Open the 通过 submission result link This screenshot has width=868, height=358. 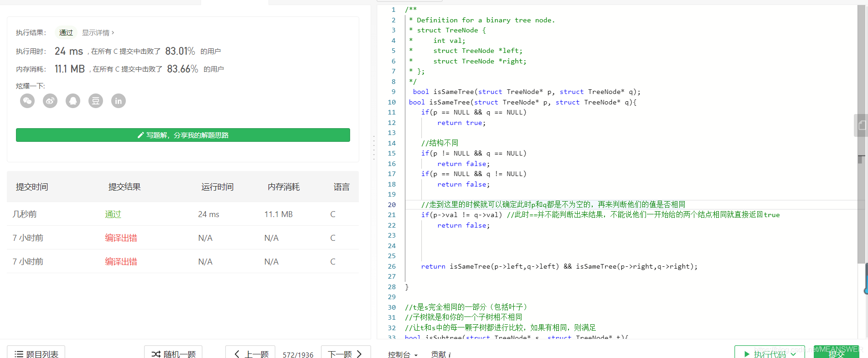pos(113,214)
